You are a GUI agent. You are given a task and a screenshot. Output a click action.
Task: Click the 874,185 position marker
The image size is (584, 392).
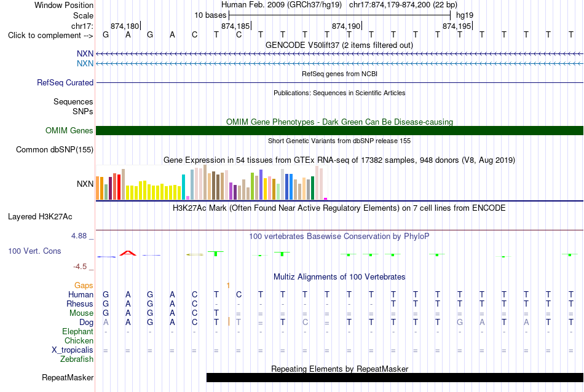(x=235, y=26)
